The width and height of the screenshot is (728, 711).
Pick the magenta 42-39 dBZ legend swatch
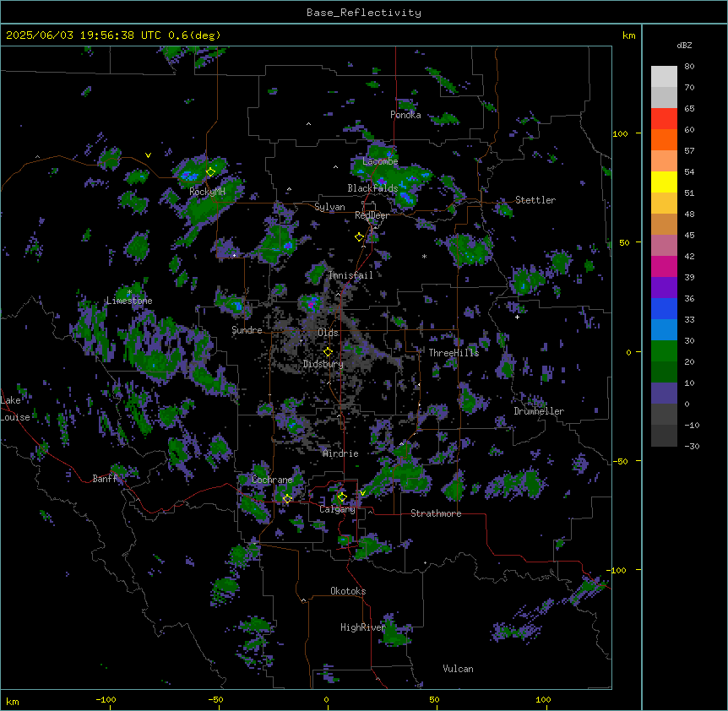point(664,267)
